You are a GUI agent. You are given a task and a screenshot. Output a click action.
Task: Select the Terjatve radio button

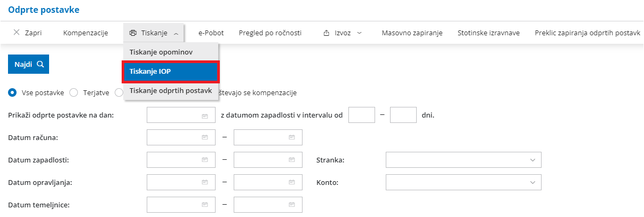pos(74,92)
